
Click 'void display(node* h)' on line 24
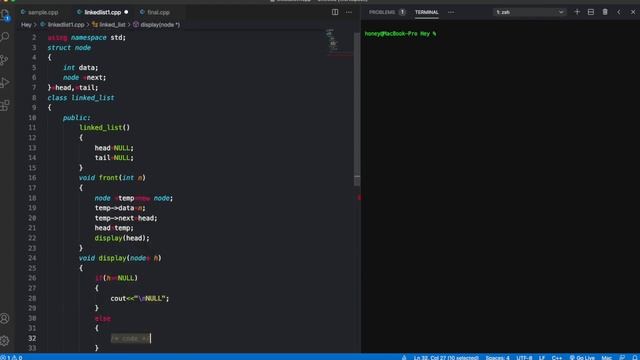pos(120,258)
